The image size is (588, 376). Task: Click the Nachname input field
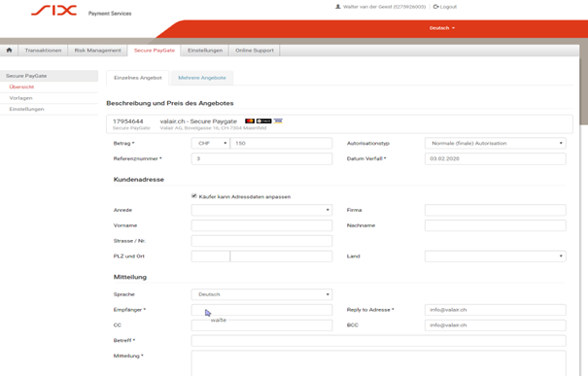[x=495, y=225]
